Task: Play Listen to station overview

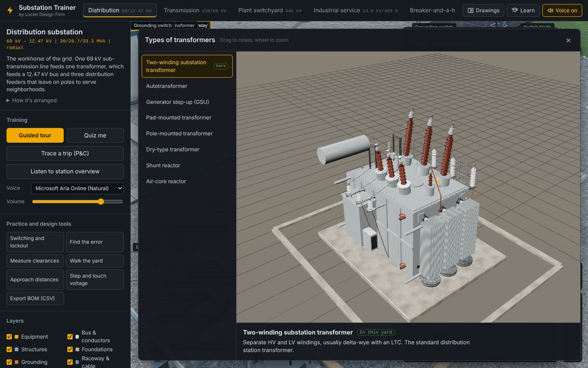Action: [x=65, y=171]
